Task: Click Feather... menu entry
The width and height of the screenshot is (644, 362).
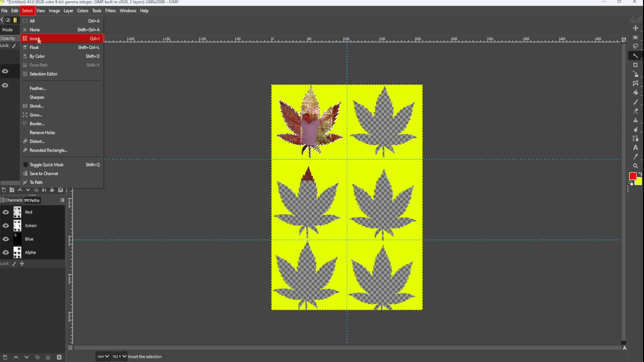Action: tap(62, 88)
